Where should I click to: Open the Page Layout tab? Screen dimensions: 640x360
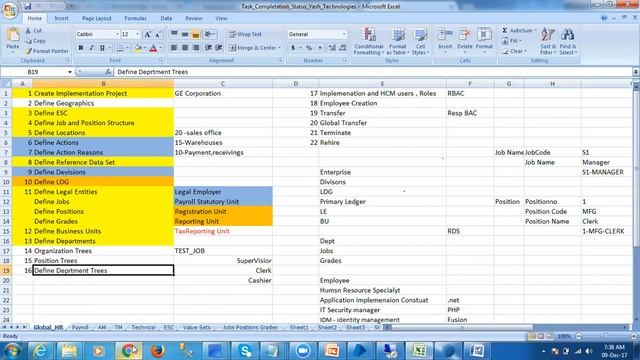(97, 18)
